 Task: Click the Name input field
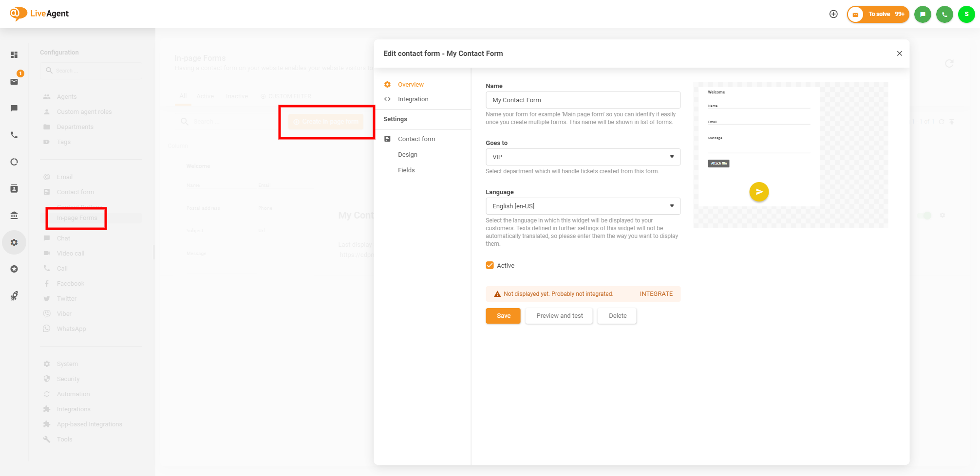click(x=583, y=100)
